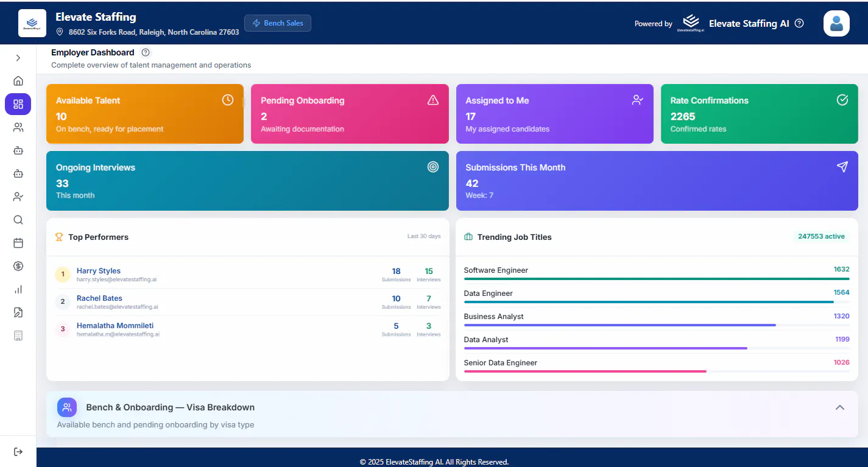Open the dollar coin sidebar icon

18,266
